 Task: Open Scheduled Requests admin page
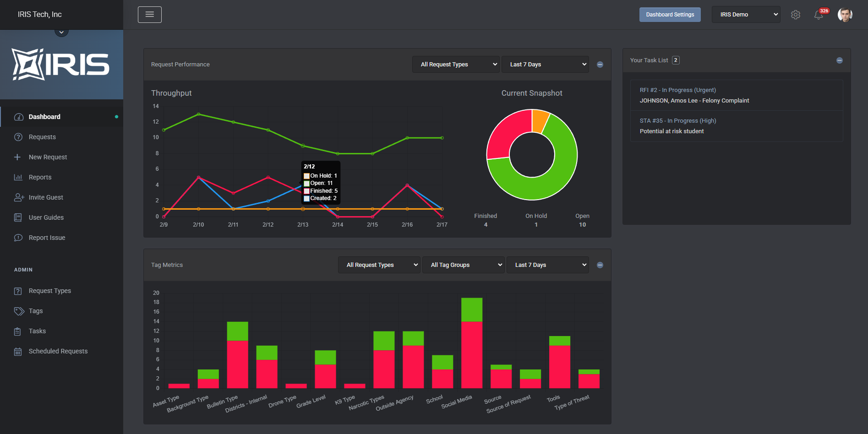(x=58, y=351)
